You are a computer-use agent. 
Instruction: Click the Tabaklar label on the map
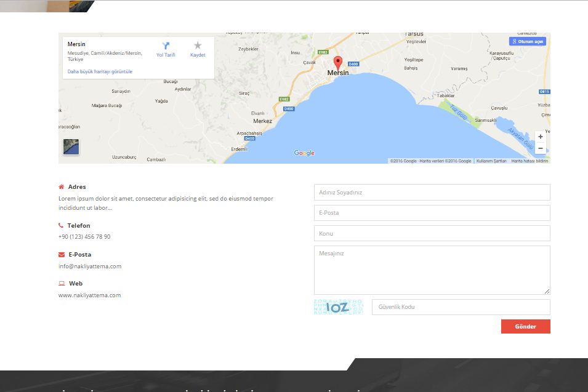point(446,95)
